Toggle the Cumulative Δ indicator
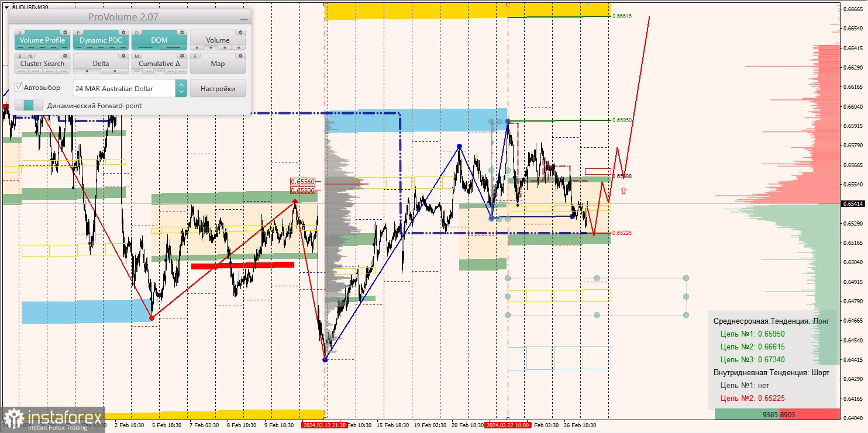The height and width of the screenshot is (433, 868). [x=159, y=63]
